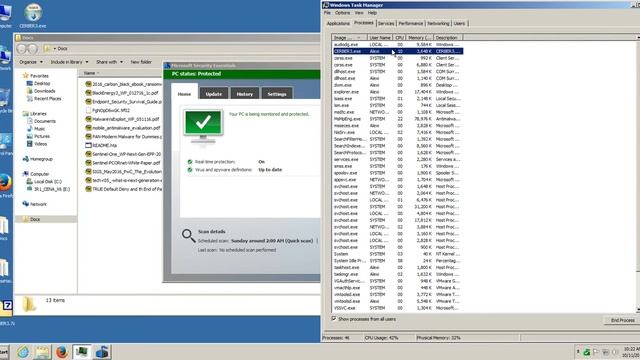Image resolution: width=640 pixels, height=360 pixels.
Task: Click the Forward arrow in Explorer
Action: tap(32, 49)
